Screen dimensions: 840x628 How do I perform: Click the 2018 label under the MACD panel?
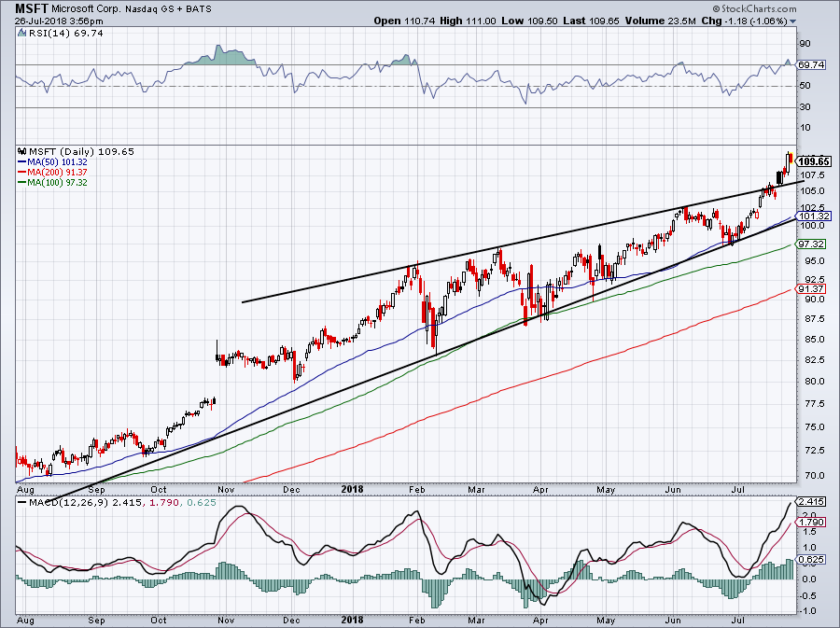point(352,621)
